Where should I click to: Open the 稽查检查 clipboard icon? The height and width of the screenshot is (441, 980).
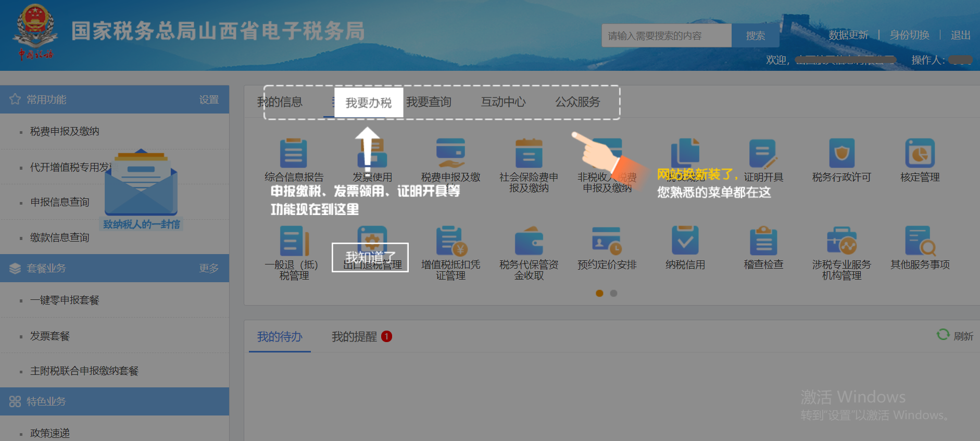tap(763, 241)
